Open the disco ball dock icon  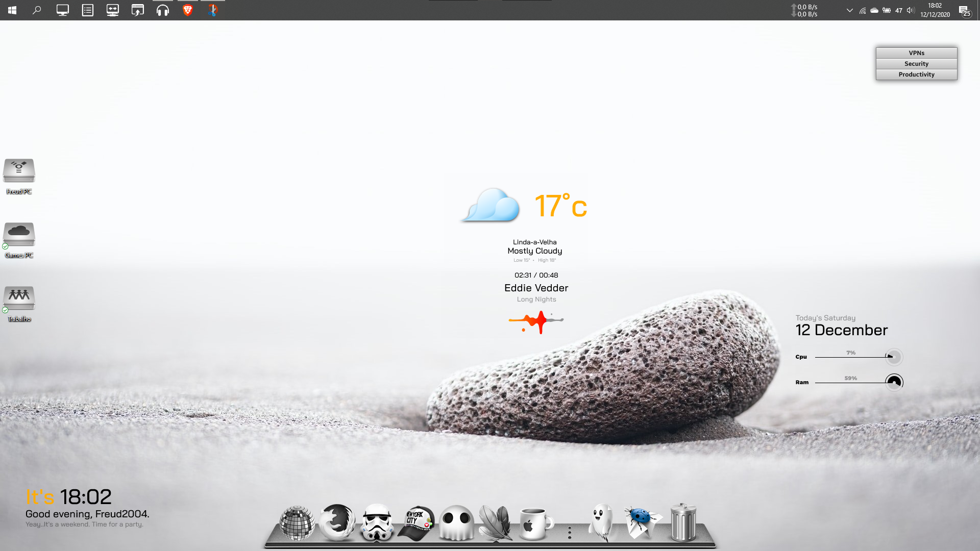pyautogui.click(x=297, y=523)
